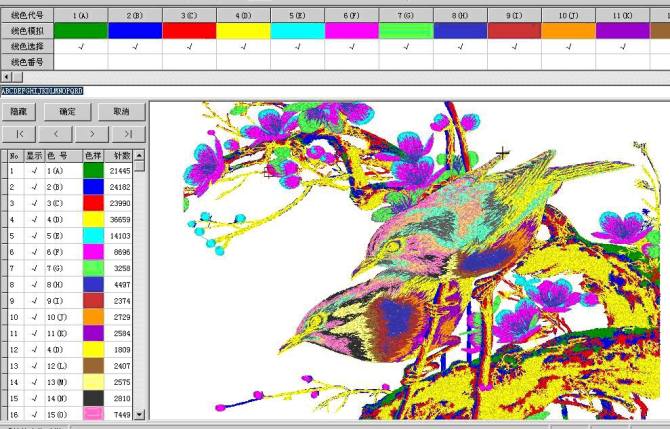Toggle thread color selection check under 3(C)

click(x=189, y=47)
